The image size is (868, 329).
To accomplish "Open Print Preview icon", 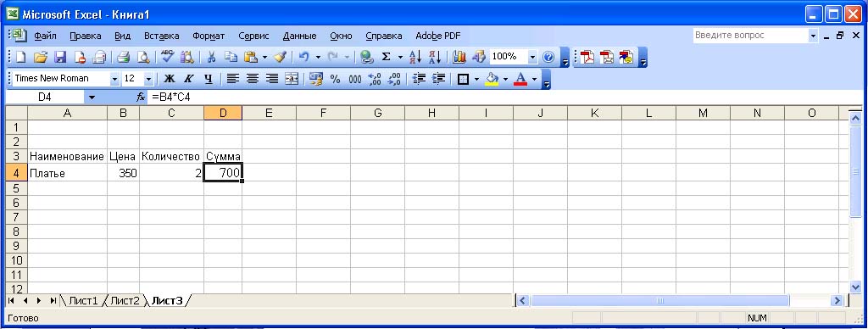I will click(142, 57).
